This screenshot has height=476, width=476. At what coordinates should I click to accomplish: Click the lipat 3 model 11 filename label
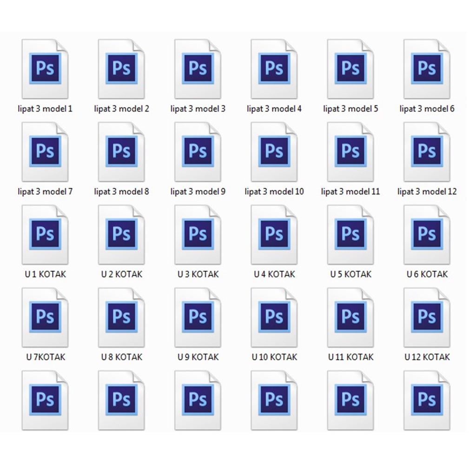pos(350,192)
